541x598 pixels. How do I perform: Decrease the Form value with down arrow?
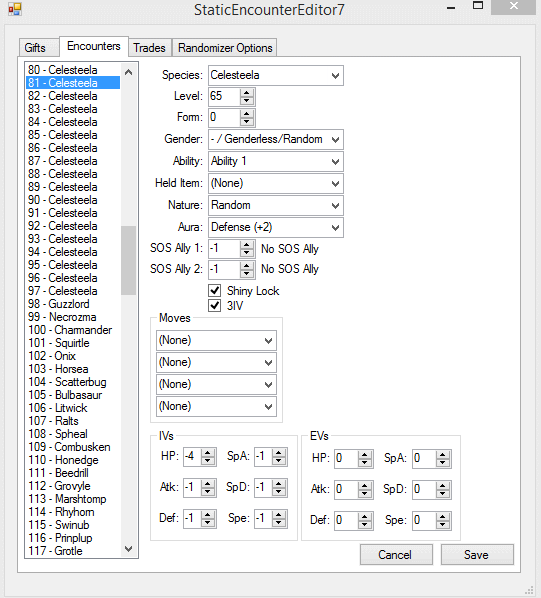tap(247, 122)
